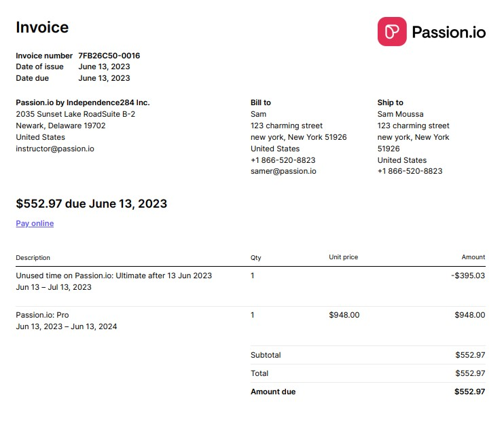Click the instructor@passion.io email address

[55, 149]
